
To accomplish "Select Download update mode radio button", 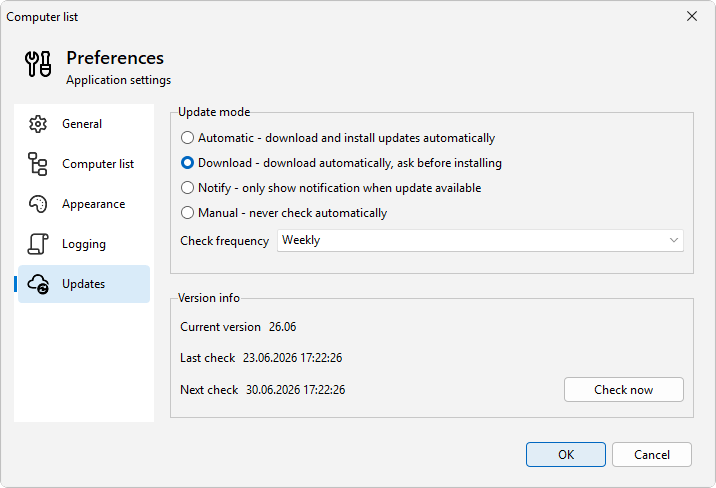I will [x=187, y=163].
